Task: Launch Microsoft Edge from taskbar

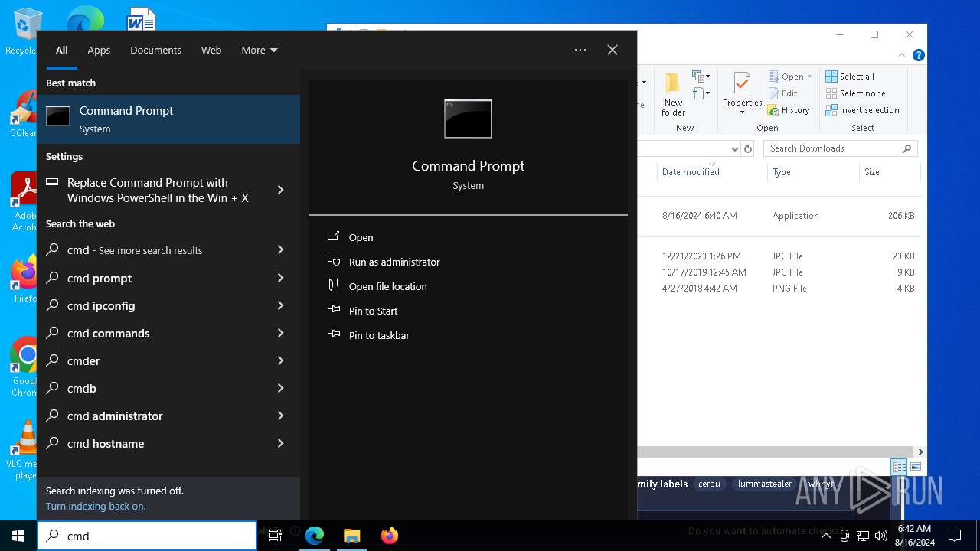Action: point(315,536)
